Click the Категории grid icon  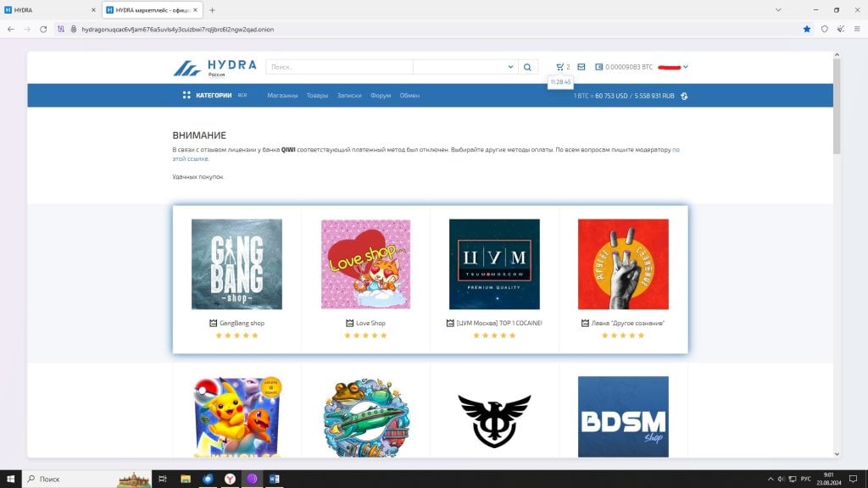pyautogui.click(x=186, y=95)
